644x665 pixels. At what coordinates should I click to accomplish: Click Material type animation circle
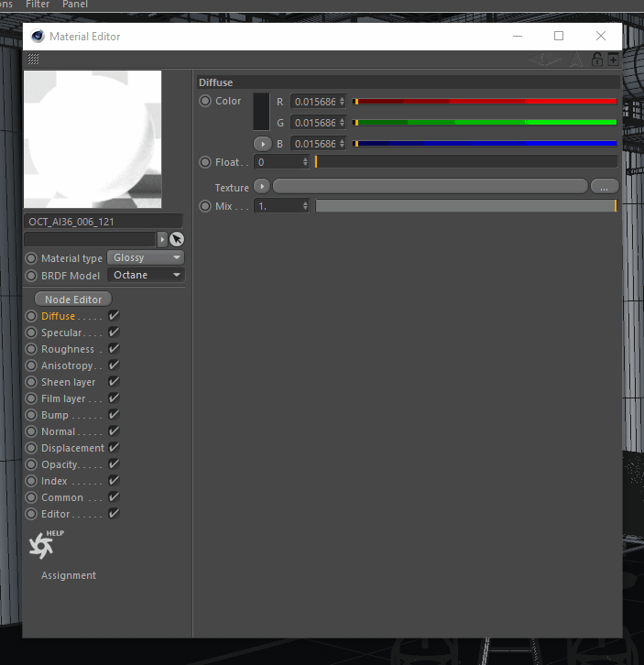coord(31,258)
